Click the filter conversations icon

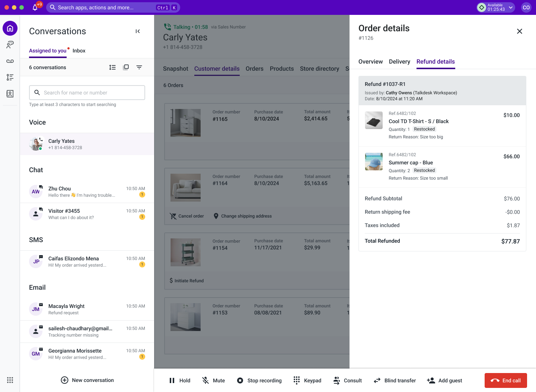coord(139,67)
